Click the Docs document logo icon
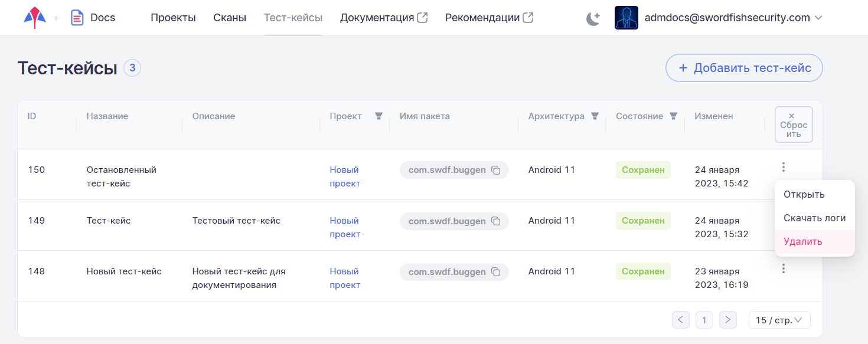The height and width of the screenshot is (344, 868). click(77, 18)
